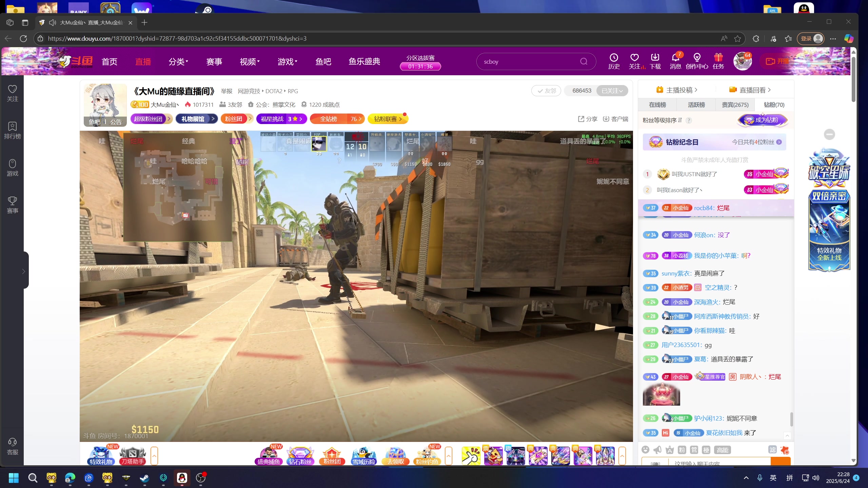Open the 关注 heart icon in the header
This screenshot has height=488, width=868.
pyautogui.click(x=634, y=61)
